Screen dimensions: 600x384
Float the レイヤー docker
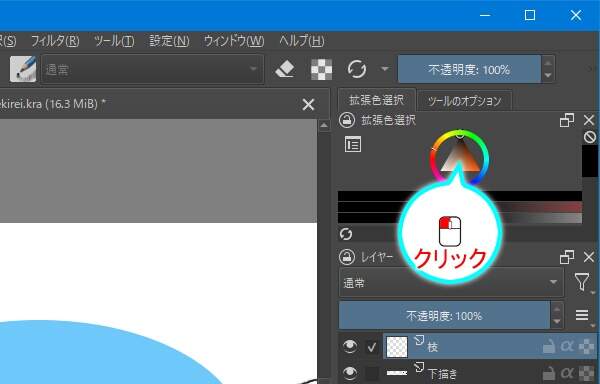567,257
